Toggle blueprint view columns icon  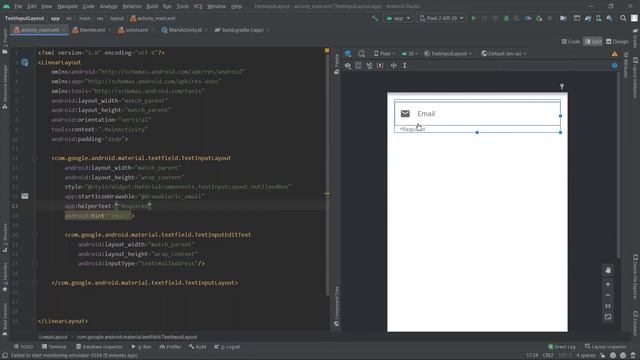(358, 65)
